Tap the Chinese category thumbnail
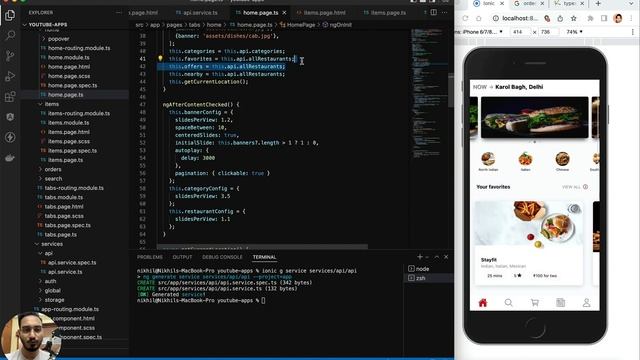Image resolution: width=640 pixels, height=360 pixels. 562,159
